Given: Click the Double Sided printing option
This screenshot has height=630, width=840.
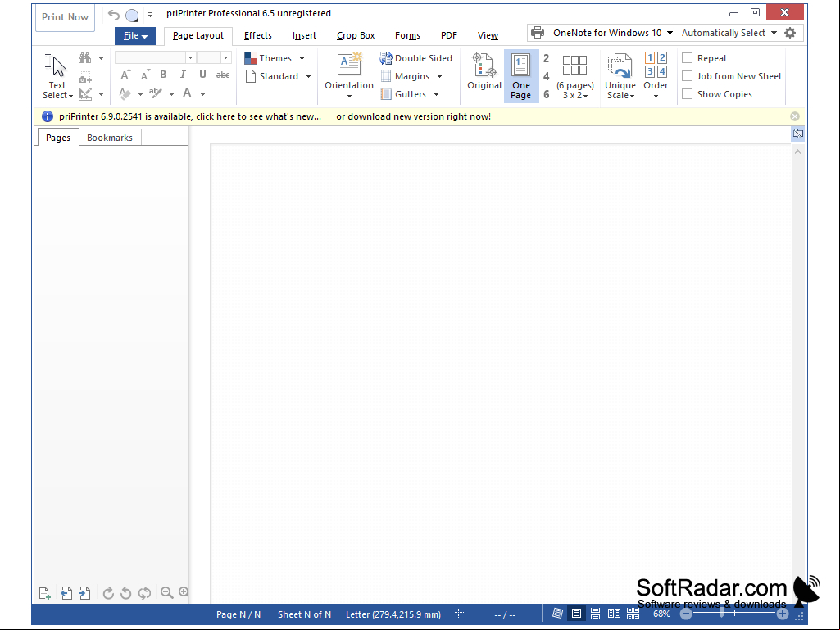Looking at the screenshot, I should point(416,58).
